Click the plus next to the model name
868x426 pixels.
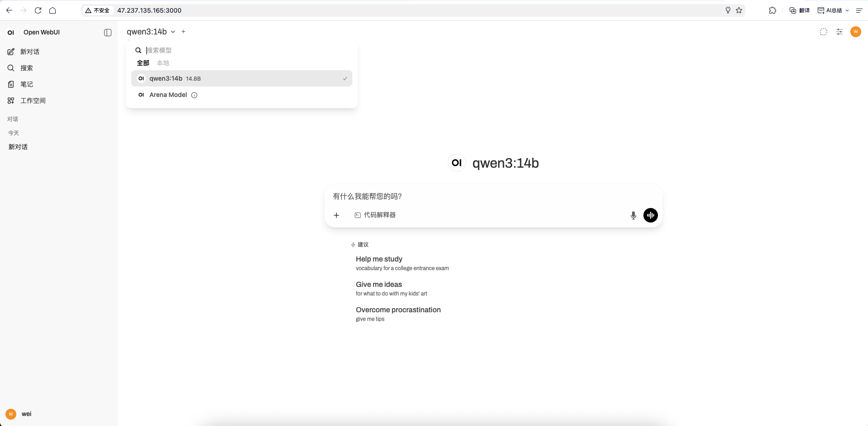[x=183, y=32]
